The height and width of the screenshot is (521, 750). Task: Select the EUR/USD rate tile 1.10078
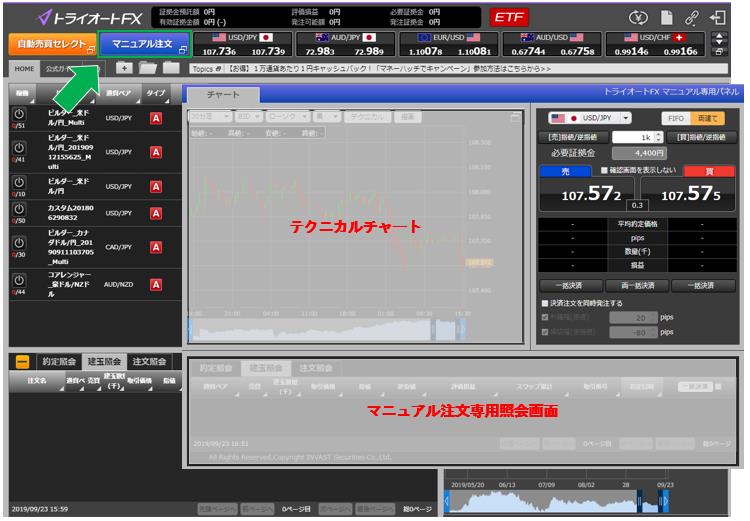coord(449,44)
